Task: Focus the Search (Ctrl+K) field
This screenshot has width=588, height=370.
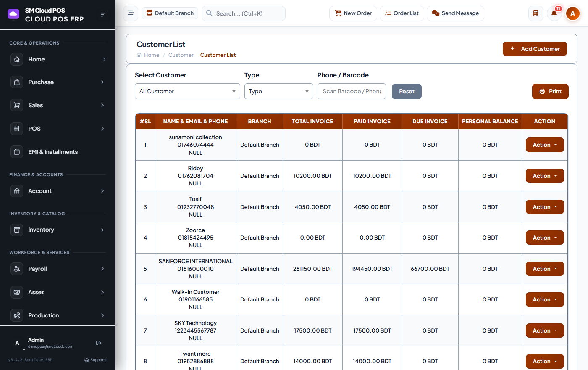Action: pos(244,13)
